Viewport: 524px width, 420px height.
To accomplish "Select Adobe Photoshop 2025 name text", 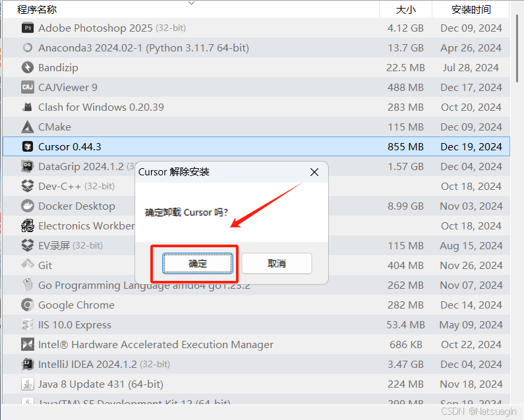I will [x=95, y=28].
